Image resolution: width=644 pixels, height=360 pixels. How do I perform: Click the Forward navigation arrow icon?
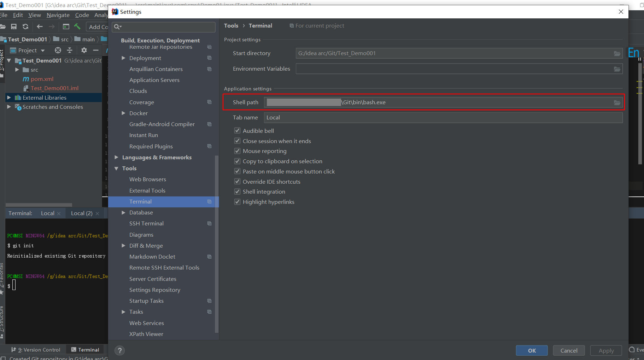(52, 26)
